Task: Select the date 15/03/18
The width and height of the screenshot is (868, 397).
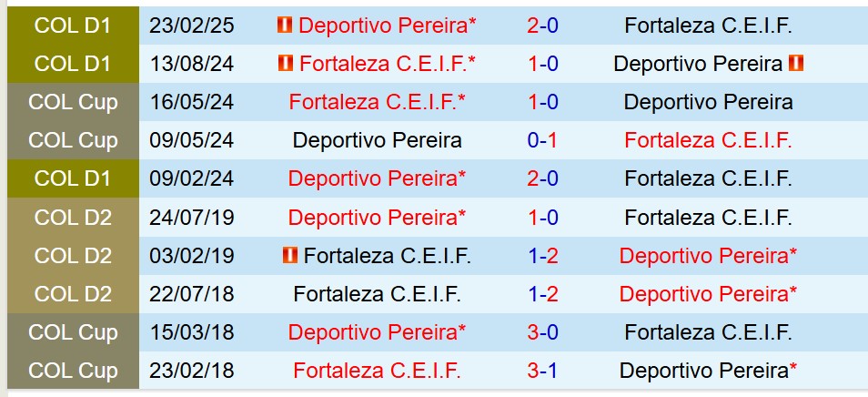Action: (x=193, y=332)
